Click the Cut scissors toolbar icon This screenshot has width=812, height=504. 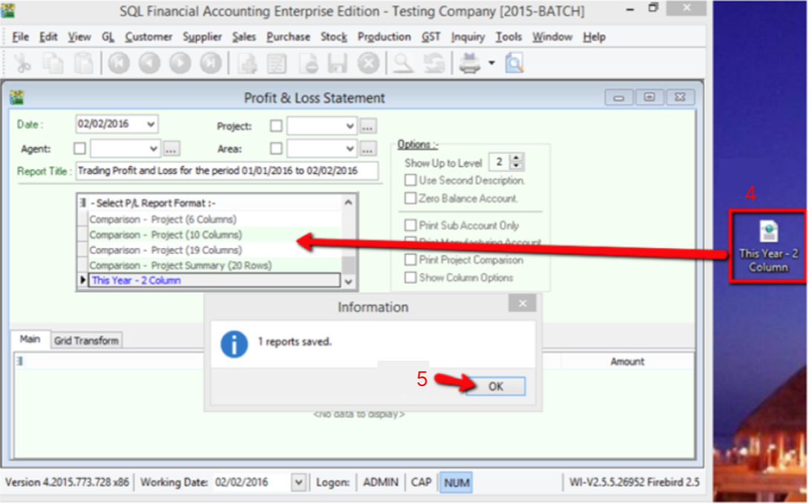pyautogui.click(x=22, y=65)
